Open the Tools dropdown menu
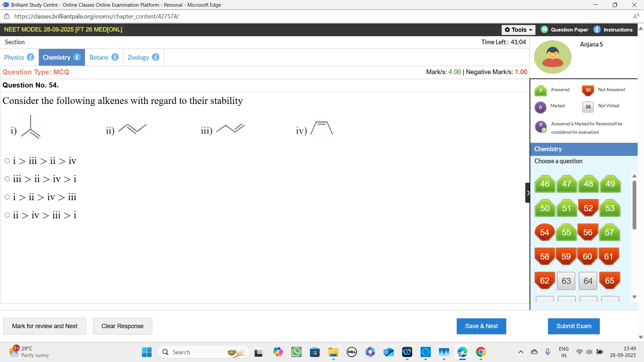Screen dimensions: 644x362 pos(518,30)
